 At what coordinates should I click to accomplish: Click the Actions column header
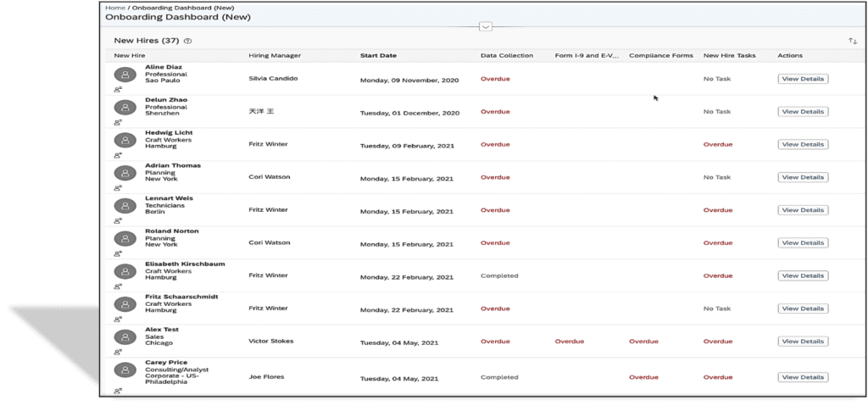coord(789,55)
